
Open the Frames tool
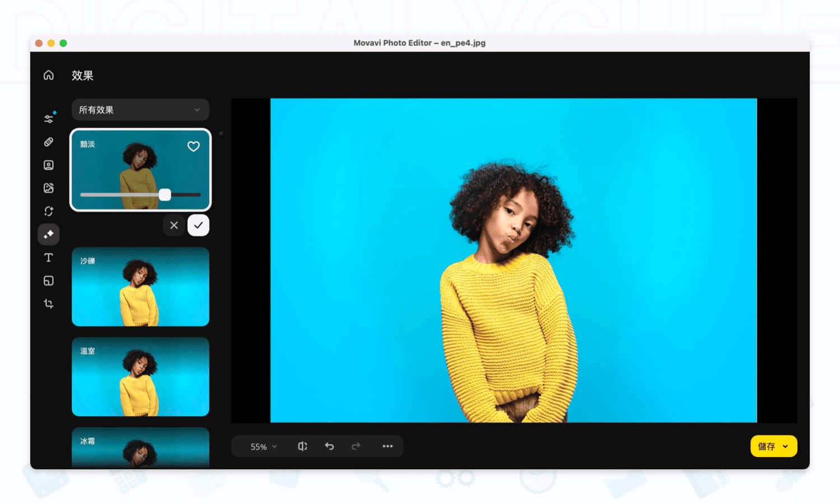48,281
